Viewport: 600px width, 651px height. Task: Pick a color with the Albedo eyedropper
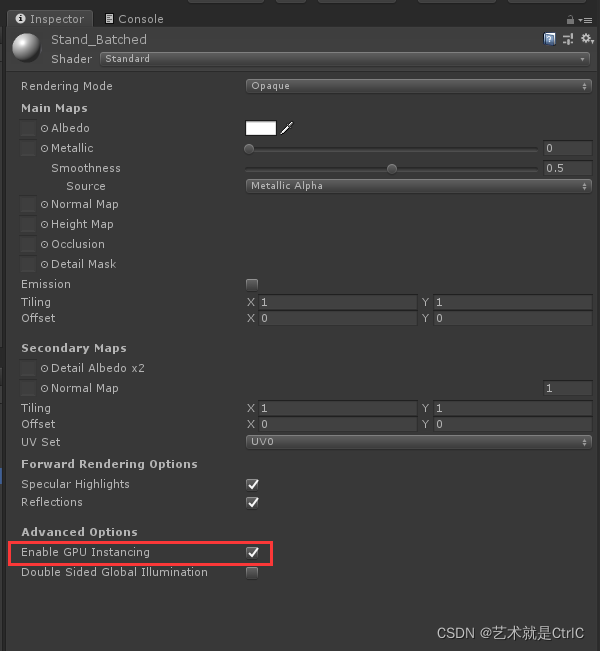(x=287, y=128)
